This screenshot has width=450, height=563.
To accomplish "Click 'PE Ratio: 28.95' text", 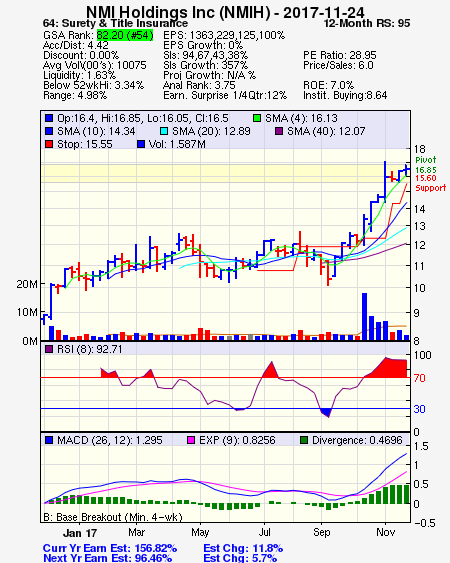I will coord(340,55).
